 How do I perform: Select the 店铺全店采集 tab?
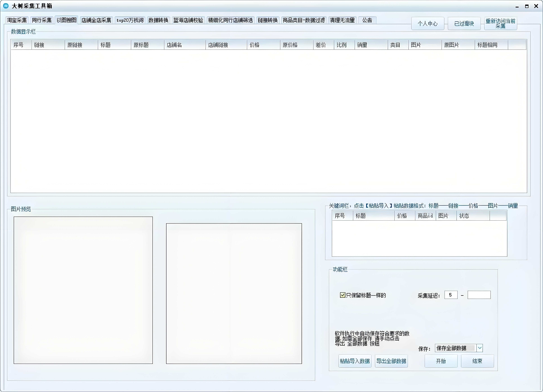(x=96, y=20)
